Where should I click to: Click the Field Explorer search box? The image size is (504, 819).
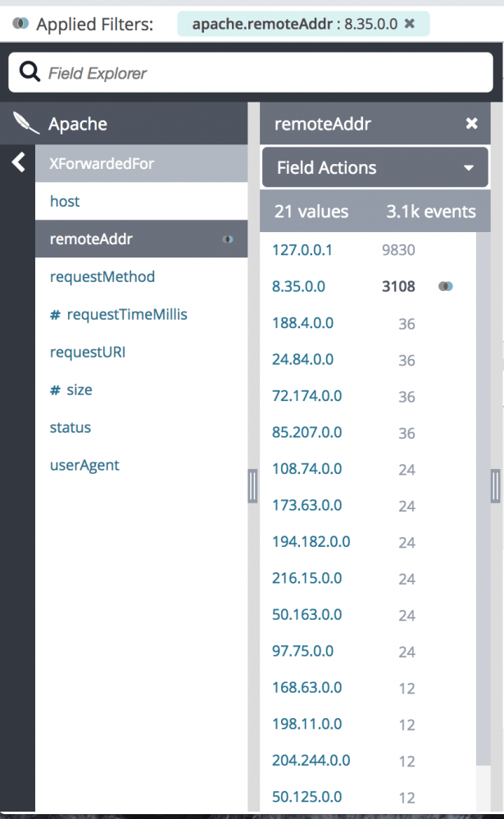tap(262, 73)
